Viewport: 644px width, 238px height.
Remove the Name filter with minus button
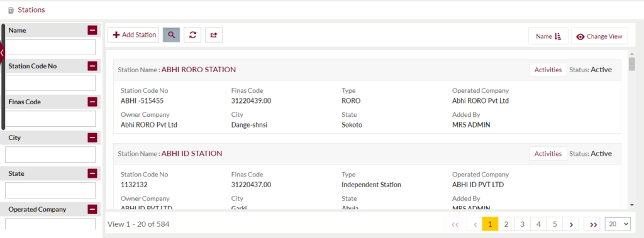click(92, 30)
